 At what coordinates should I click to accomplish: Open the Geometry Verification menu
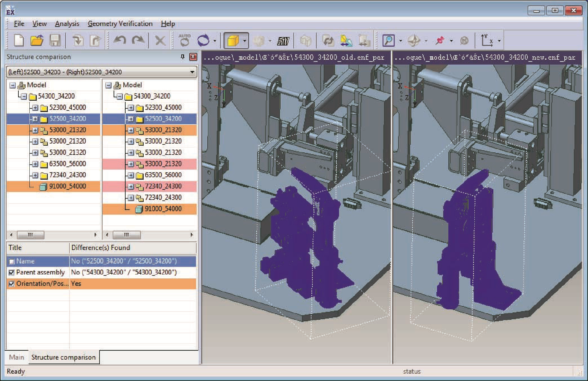point(120,24)
